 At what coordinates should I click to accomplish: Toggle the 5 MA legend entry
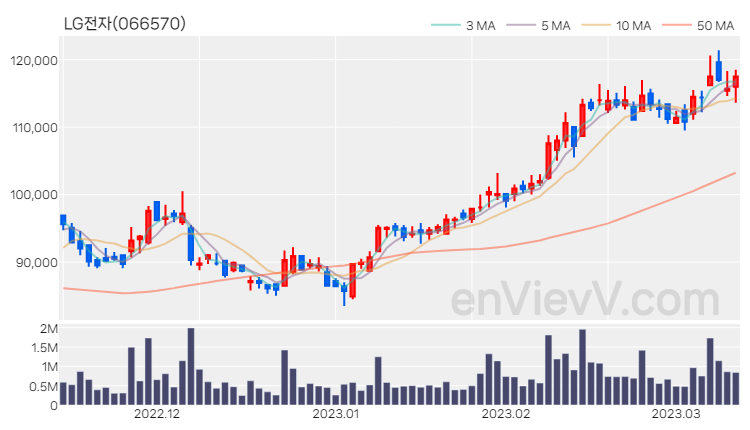point(538,25)
